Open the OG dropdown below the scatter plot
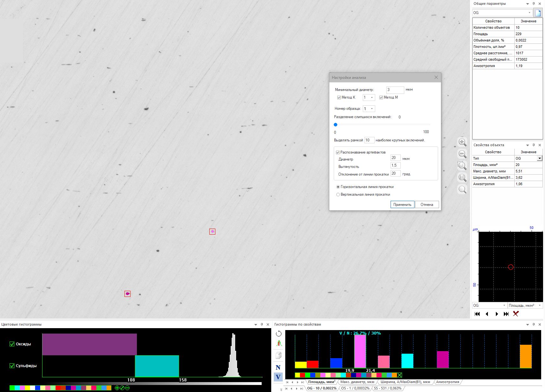This screenshot has height=392, width=545. pos(489,305)
